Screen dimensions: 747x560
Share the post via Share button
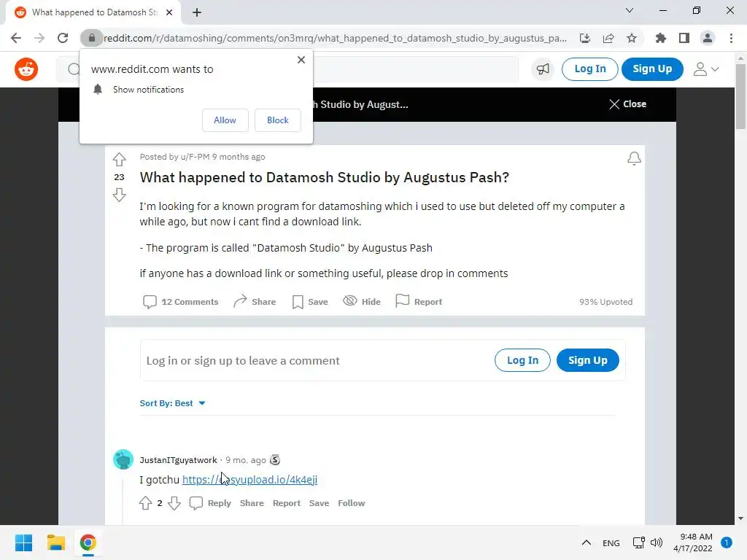pyautogui.click(x=255, y=301)
